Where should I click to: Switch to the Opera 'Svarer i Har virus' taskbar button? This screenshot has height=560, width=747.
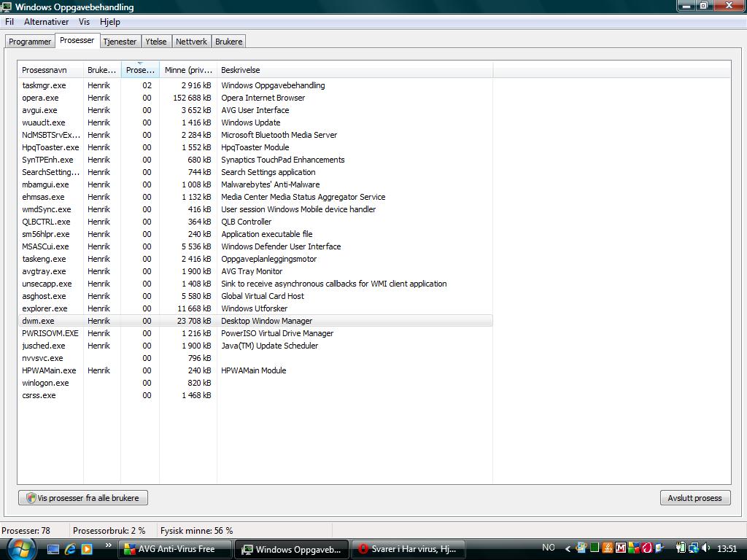(409, 549)
